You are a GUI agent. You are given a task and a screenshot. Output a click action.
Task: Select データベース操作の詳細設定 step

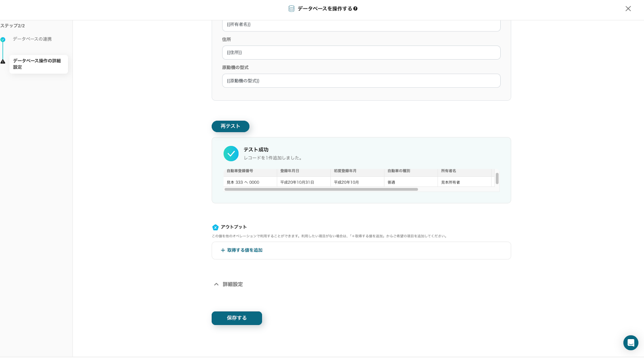37,64
